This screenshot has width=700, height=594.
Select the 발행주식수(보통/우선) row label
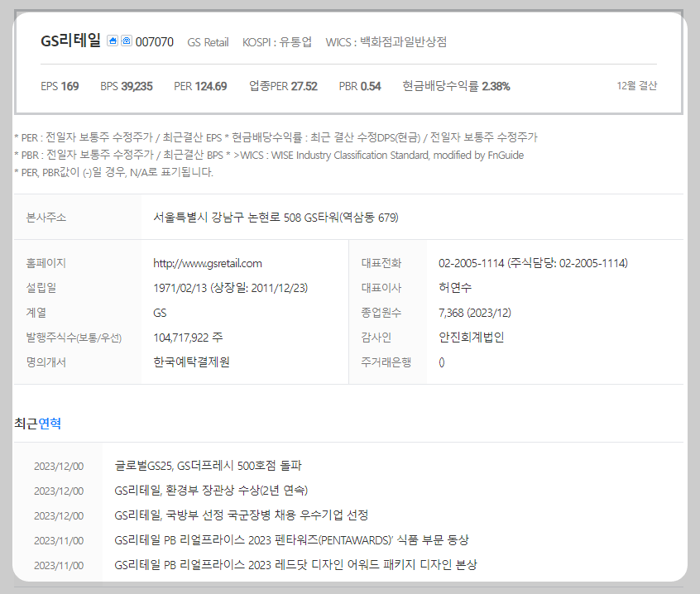point(74,338)
